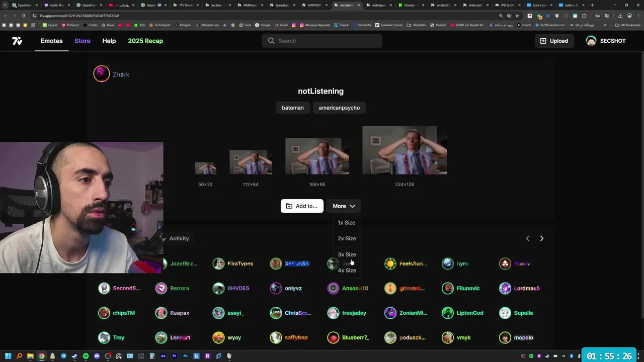Open the VirusTotal bookmark
This screenshot has width=644, height=362.
(362, 25)
